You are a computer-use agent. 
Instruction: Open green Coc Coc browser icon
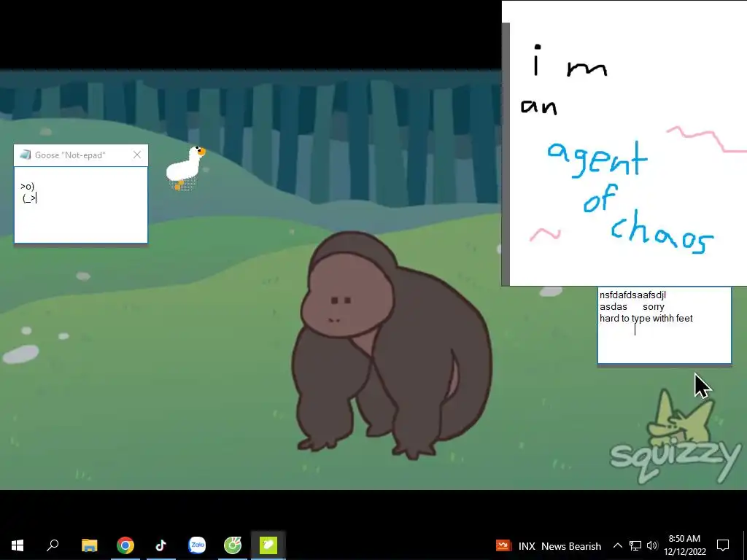point(233,545)
